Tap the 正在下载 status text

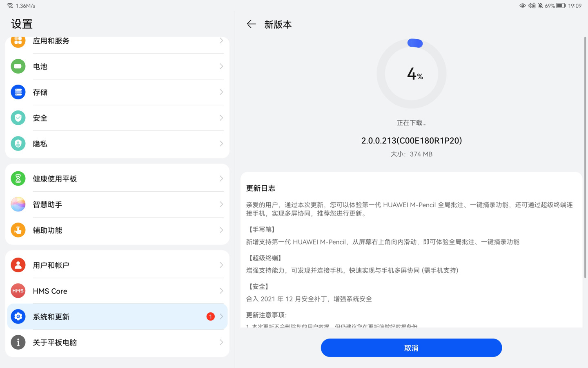click(x=412, y=123)
